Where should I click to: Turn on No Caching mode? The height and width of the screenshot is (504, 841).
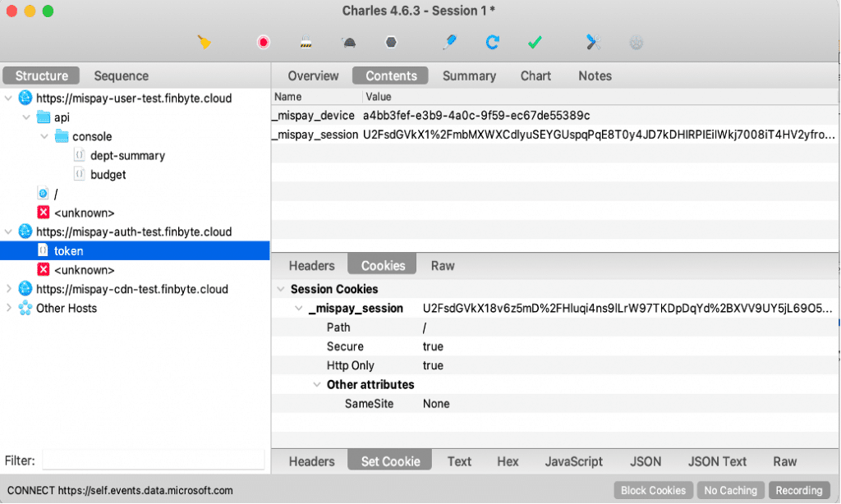click(x=730, y=489)
